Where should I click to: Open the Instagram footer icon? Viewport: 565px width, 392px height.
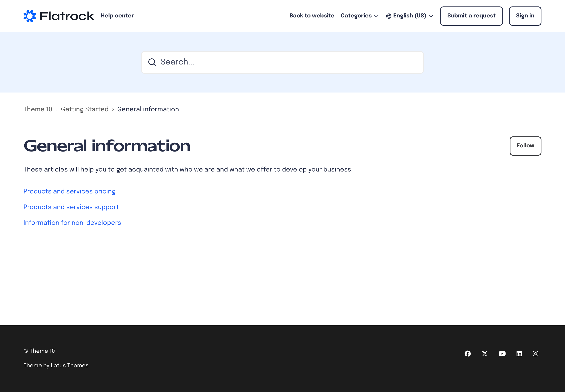click(x=536, y=353)
